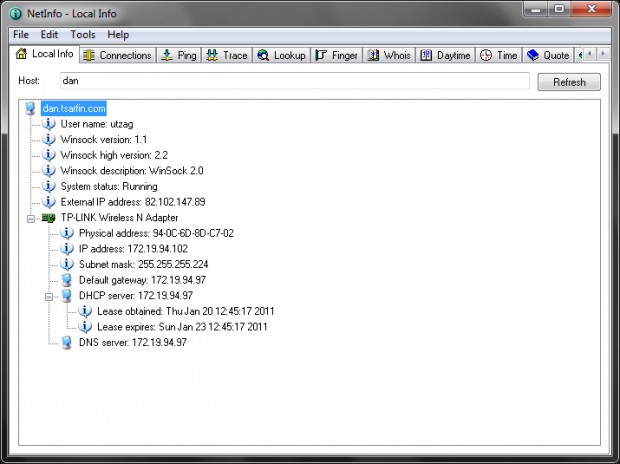
Task: Switch to the Daytime tab
Action: [445, 55]
